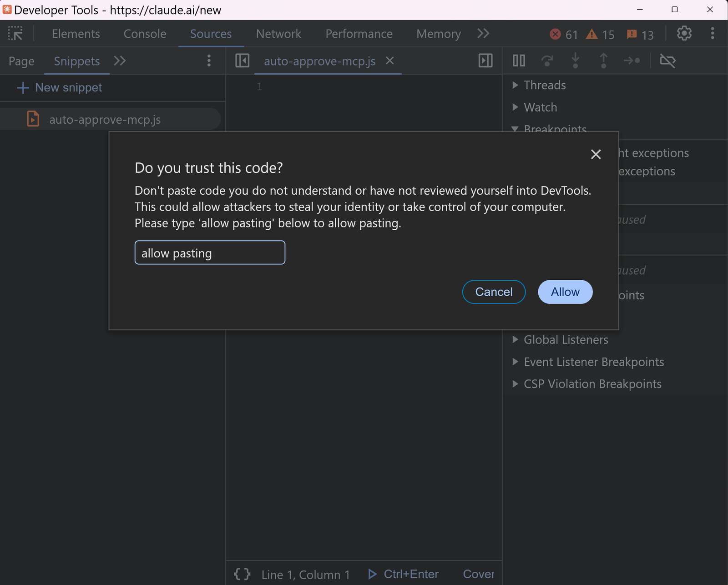This screenshot has height=585, width=728.
Task: Deactivate breakpoints toggle
Action: pos(667,61)
